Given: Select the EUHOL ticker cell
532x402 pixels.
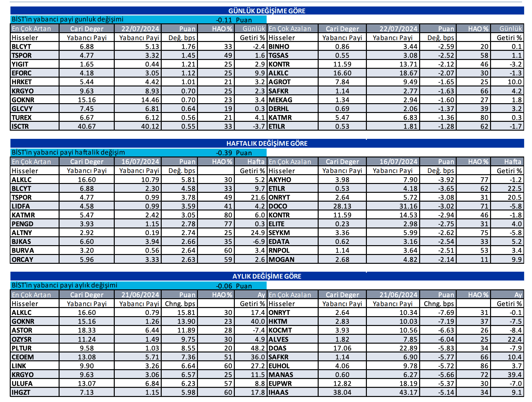Looking at the screenshot, I should pyautogui.click(x=279, y=366).
